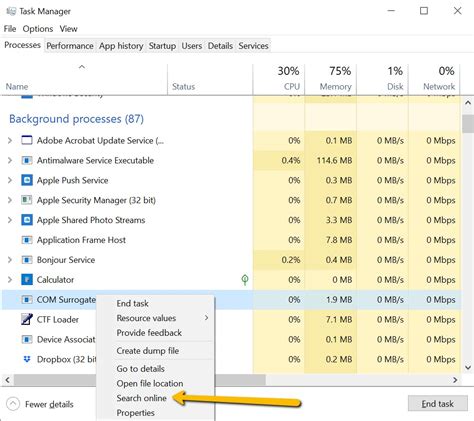Sort by the Network column header
The image size is (474, 421).
click(x=434, y=79)
